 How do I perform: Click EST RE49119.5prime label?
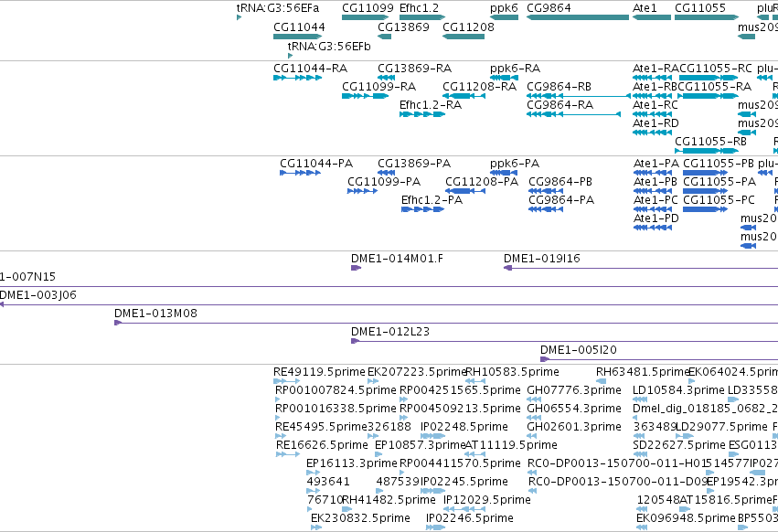[319, 372]
